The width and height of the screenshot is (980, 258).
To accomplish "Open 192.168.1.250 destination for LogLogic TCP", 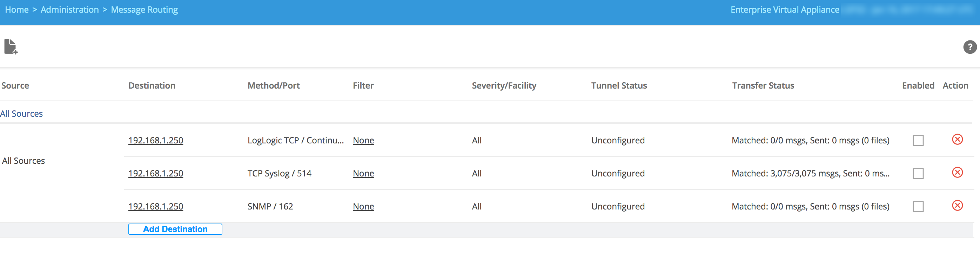I will click(156, 140).
